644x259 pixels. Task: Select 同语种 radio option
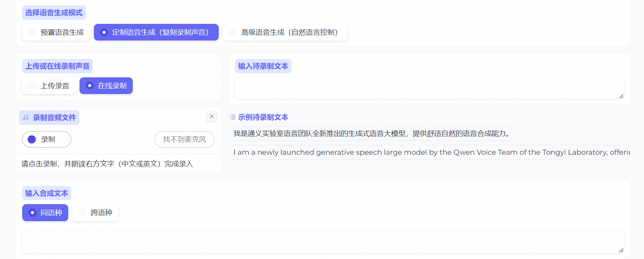45,213
